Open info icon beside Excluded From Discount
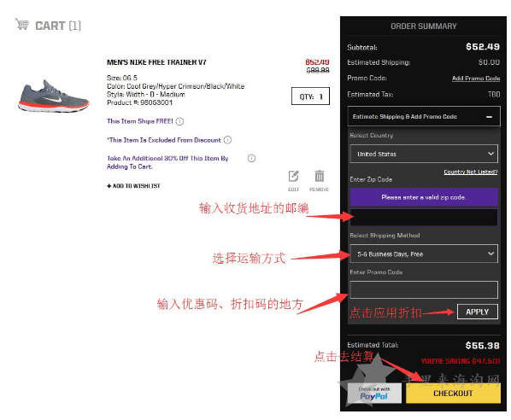The height and width of the screenshot is (420, 511). click(x=227, y=140)
